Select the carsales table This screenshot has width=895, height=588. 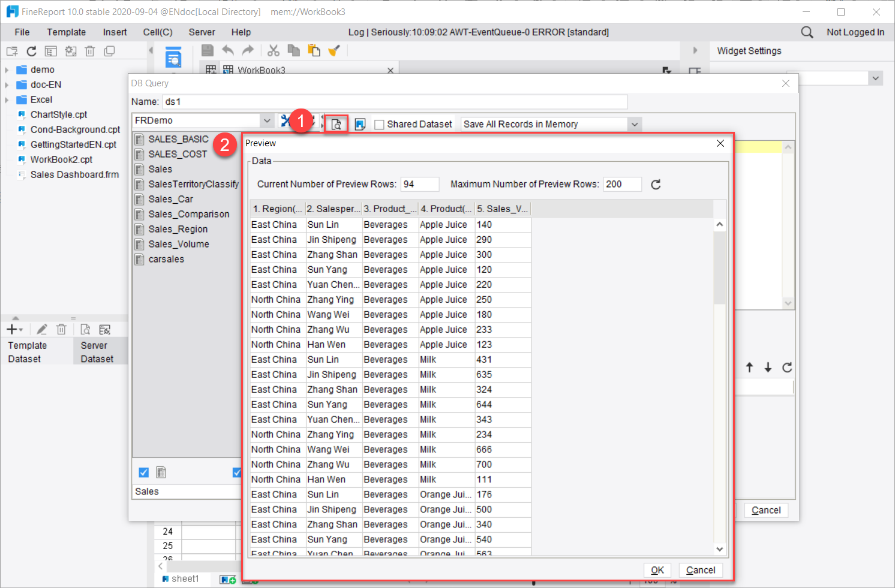tap(166, 259)
